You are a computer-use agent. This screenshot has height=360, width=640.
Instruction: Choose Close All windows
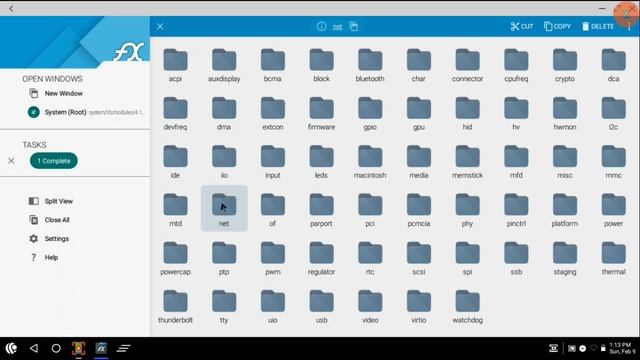[49, 220]
